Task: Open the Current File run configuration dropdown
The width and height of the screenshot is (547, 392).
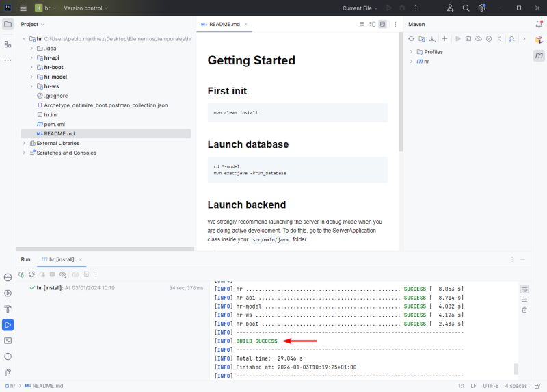Action: coord(360,8)
